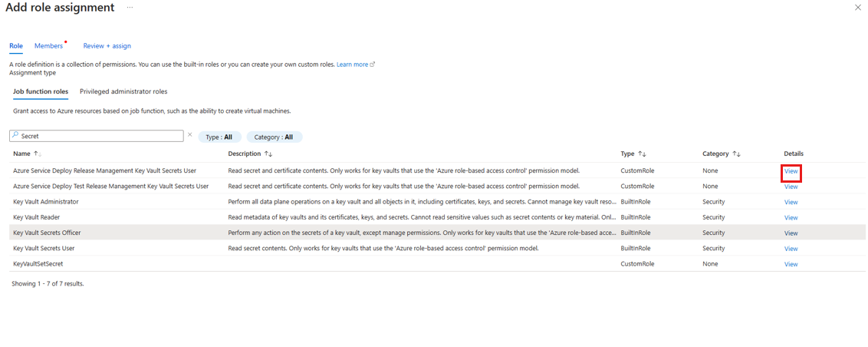Sort by Category column arrows
The height and width of the screenshot is (347, 868).
(x=736, y=154)
